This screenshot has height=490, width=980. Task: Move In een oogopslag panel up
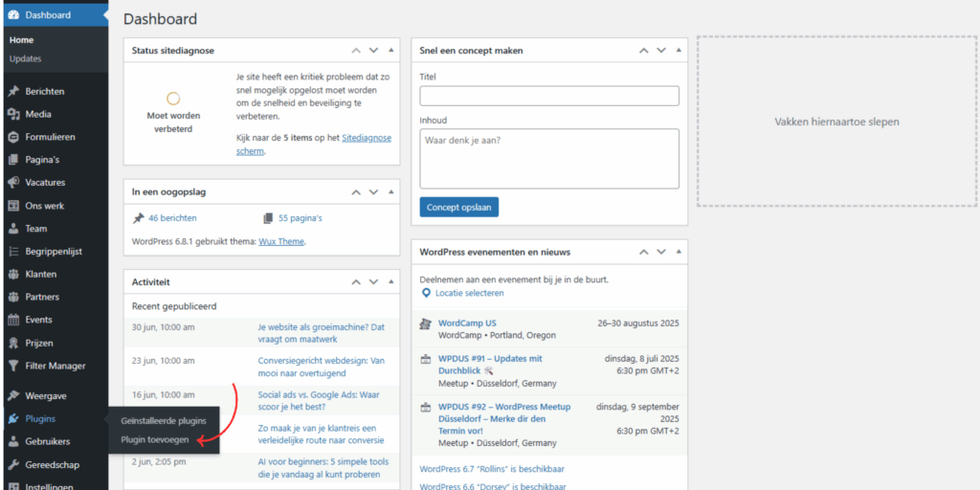tap(356, 191)
